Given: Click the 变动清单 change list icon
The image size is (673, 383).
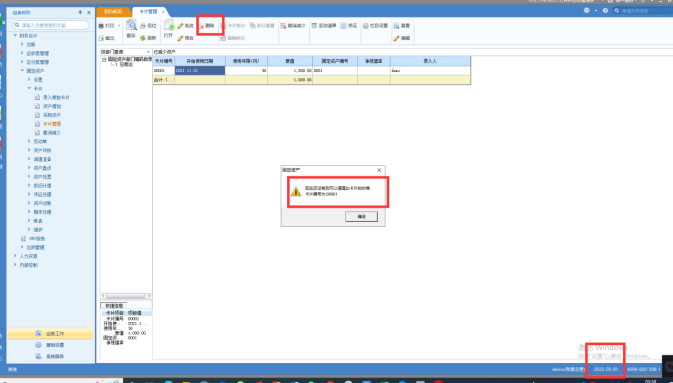Looking at the screenshot, I should 314,26.
